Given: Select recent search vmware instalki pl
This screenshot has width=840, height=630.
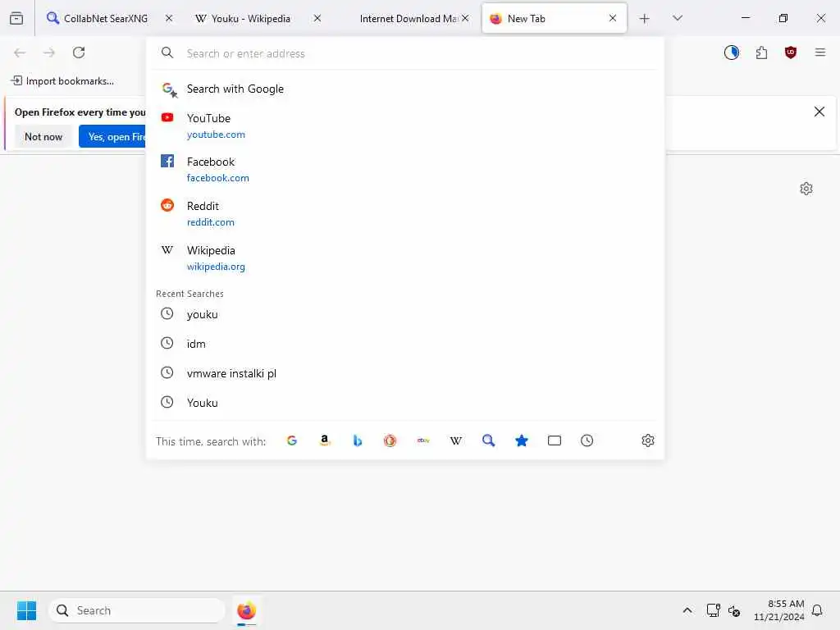Looking at the screenshot, I should (x=405, y=373).
